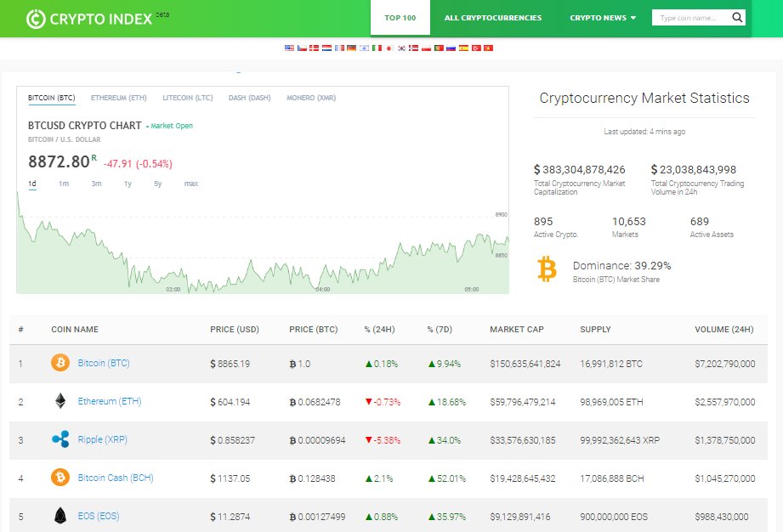Click total market capitalization value $383,304,878,426
Image resolution: width=783 pixels, height=532 pixels.
(579, 170)
